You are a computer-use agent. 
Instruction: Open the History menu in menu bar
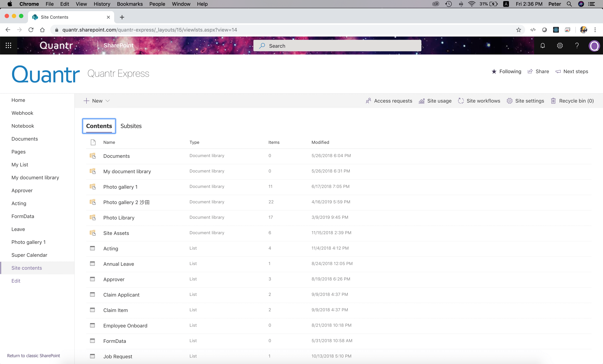tap(102, 4)
